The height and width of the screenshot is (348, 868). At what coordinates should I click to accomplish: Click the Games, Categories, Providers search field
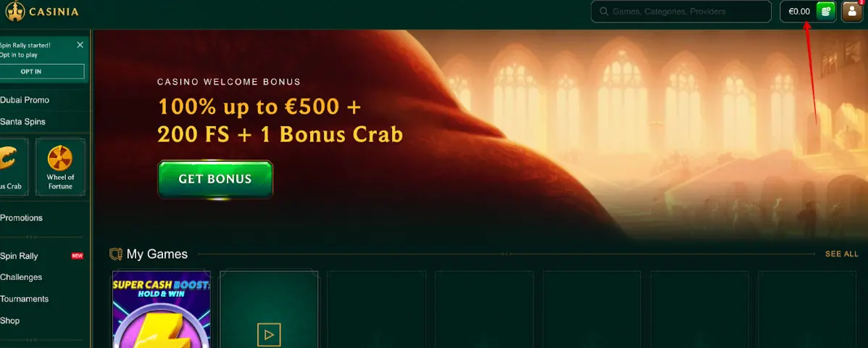(x=681, y=12)
